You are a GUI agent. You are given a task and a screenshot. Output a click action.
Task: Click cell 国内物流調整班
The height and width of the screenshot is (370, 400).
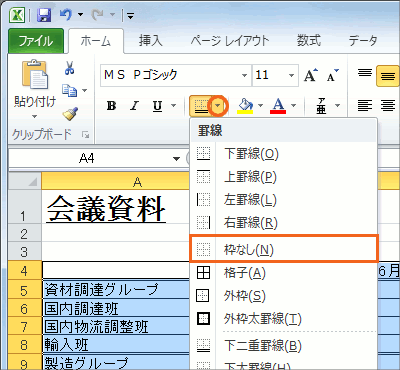coord(116,327)
